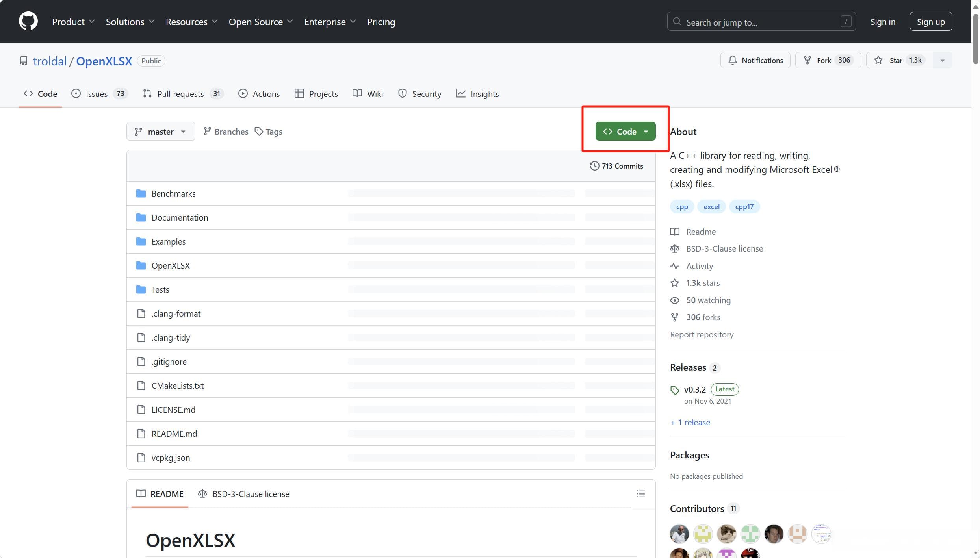Image resolution: width=980 pixels, height=558 pixels.
Task: Click the v0.3.2 release tag icon
Action: [675, 390]
